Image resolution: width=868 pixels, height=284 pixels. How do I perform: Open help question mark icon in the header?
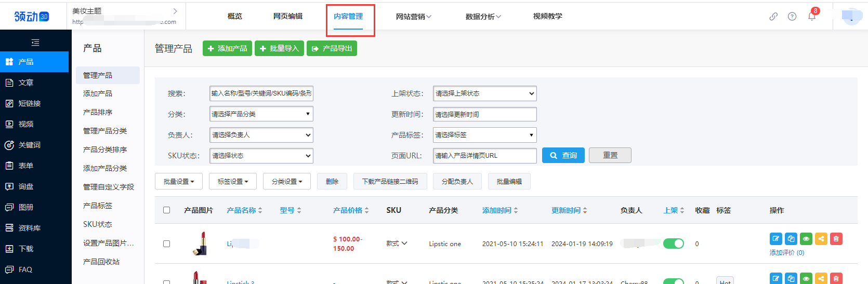(x=792, y=16)
